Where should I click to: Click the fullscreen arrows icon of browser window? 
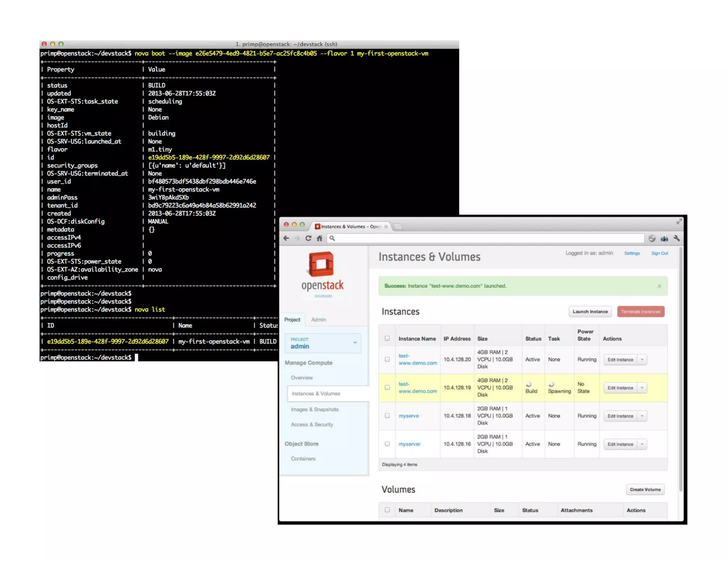tap(679, 222)
